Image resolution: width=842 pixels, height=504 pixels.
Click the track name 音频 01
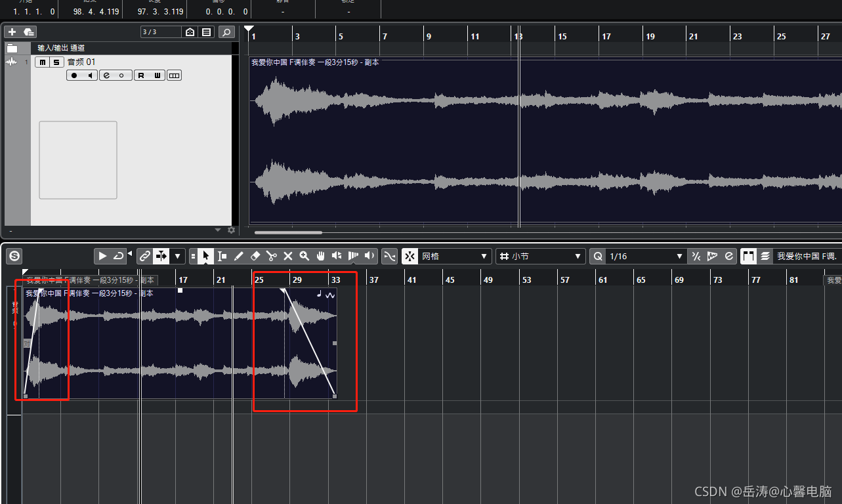[x=81, y=62]
